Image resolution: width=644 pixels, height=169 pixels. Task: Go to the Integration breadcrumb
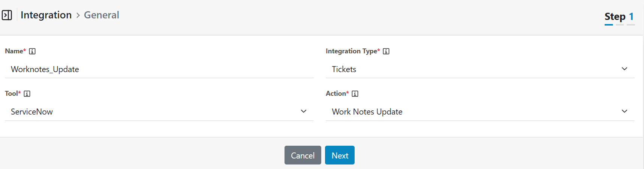coord(46,15)
